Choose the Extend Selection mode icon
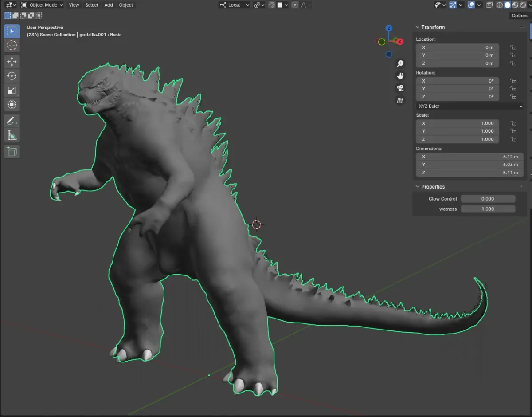The image size is (532, 417). point(16,16)
